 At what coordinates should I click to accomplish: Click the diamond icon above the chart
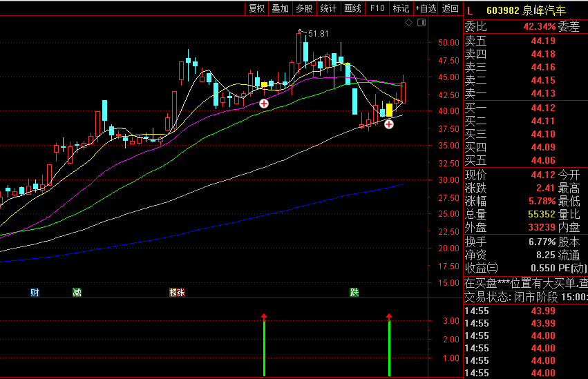(408, 23)
